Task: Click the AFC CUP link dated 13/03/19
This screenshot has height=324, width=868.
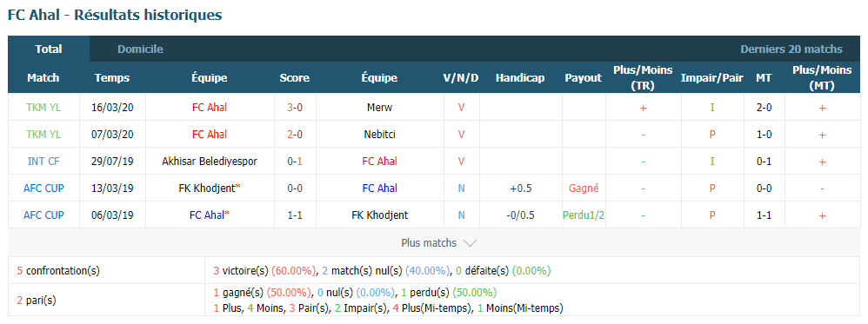Action: 43,188
